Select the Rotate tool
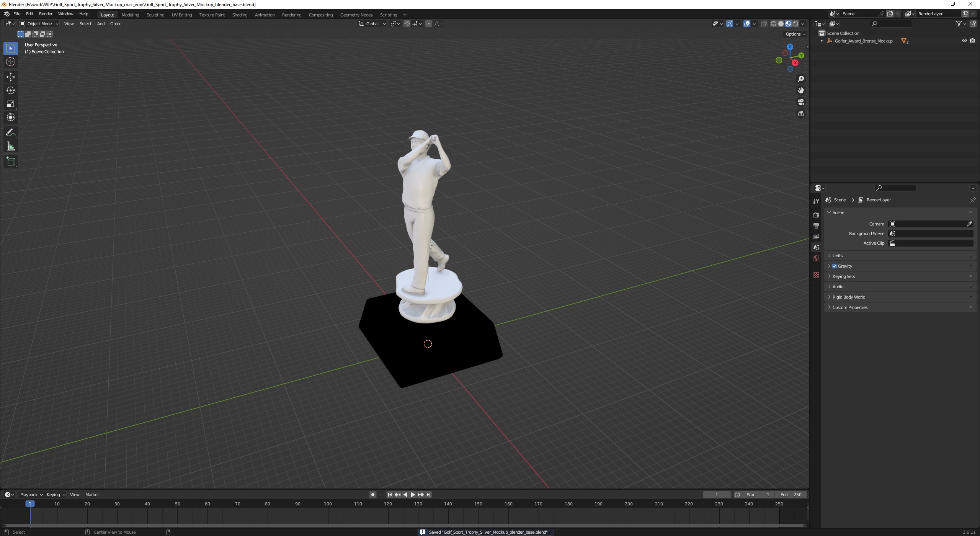The image size is (980, 536). [11, 90]
